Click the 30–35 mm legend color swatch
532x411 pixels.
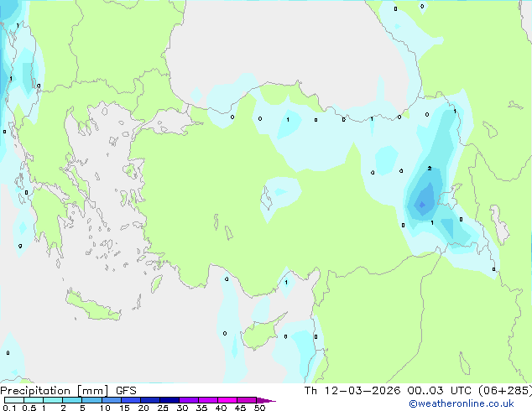[x=189, y=400]
